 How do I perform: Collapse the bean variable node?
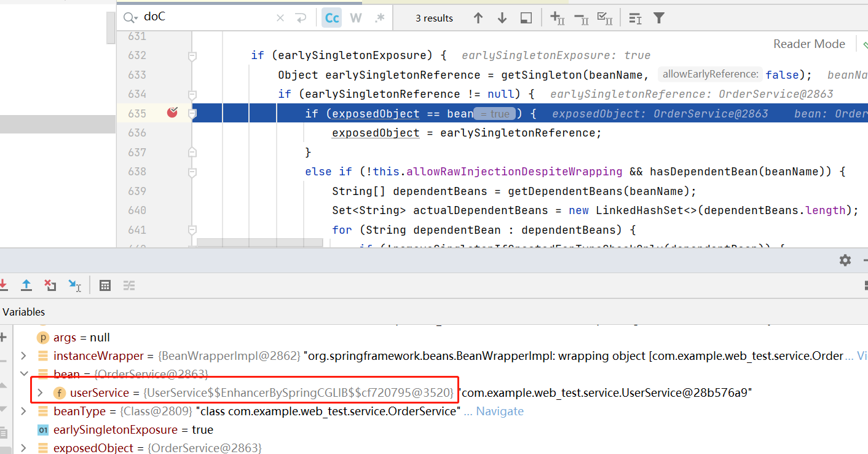pos(24,374)
